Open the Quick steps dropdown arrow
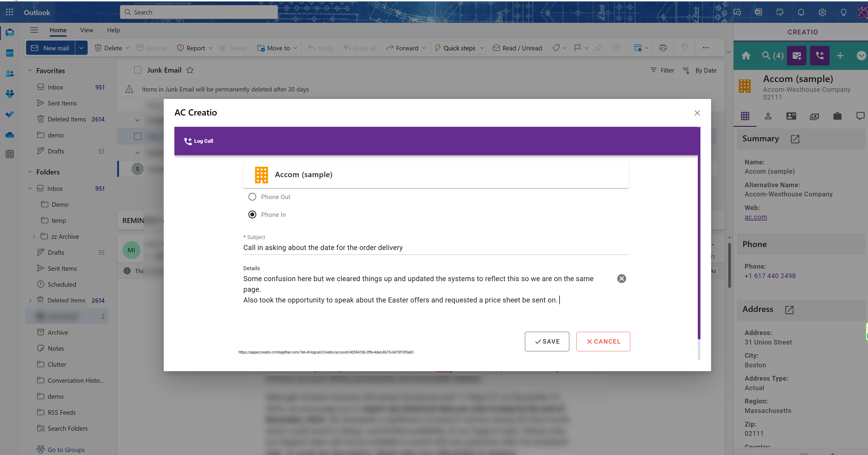 482,48
